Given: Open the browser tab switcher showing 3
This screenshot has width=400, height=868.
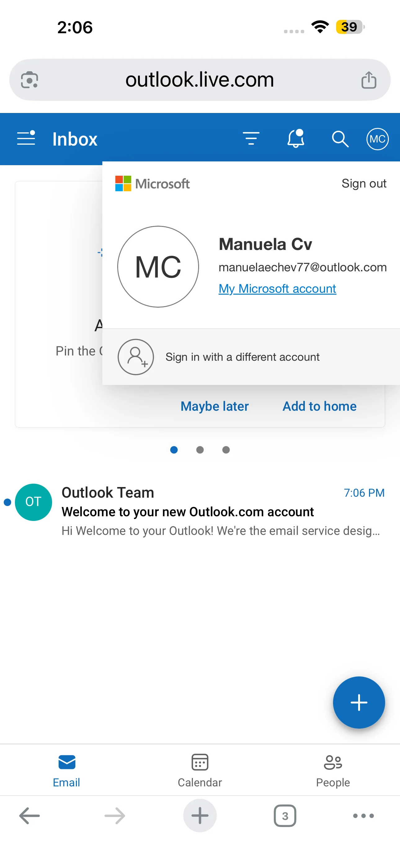Looking at the screenshot, I should click(x=285, y=816).
